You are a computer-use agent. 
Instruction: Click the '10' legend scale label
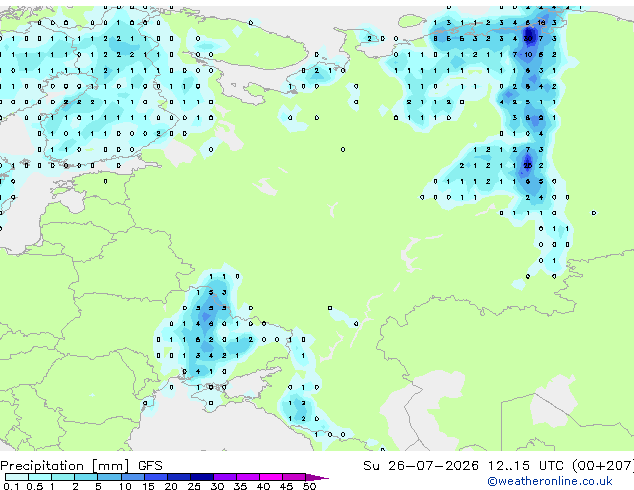click(125, 486)
